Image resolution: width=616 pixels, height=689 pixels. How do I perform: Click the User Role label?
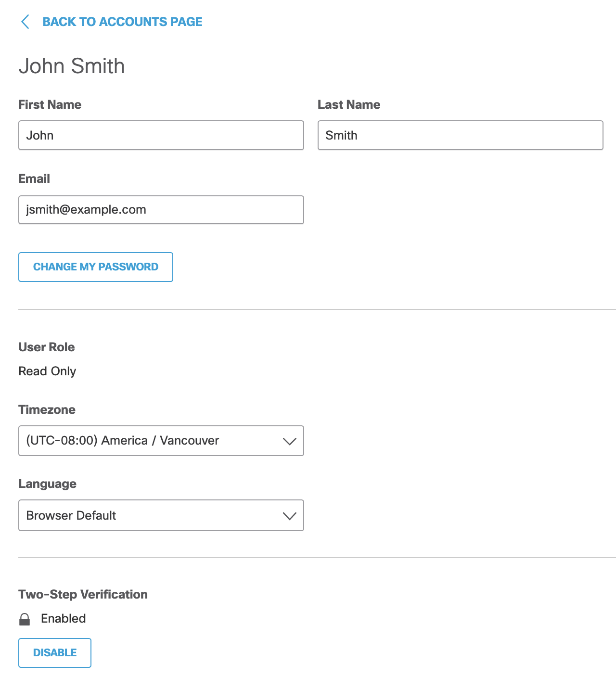click(47, 347)
